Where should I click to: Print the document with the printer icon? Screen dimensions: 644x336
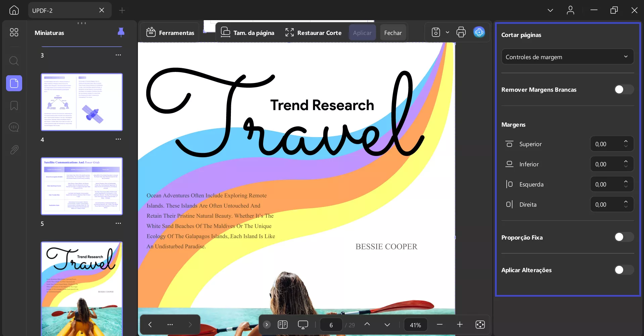(x=461, y=32)
